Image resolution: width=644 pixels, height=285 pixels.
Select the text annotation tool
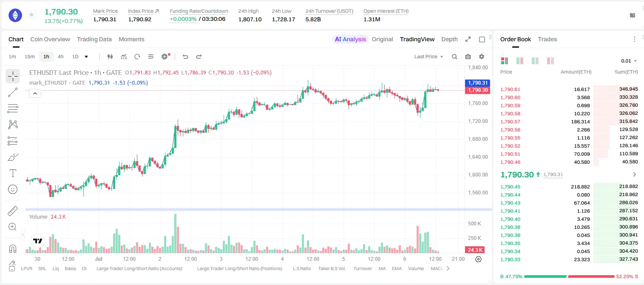(x=13, y=173)
